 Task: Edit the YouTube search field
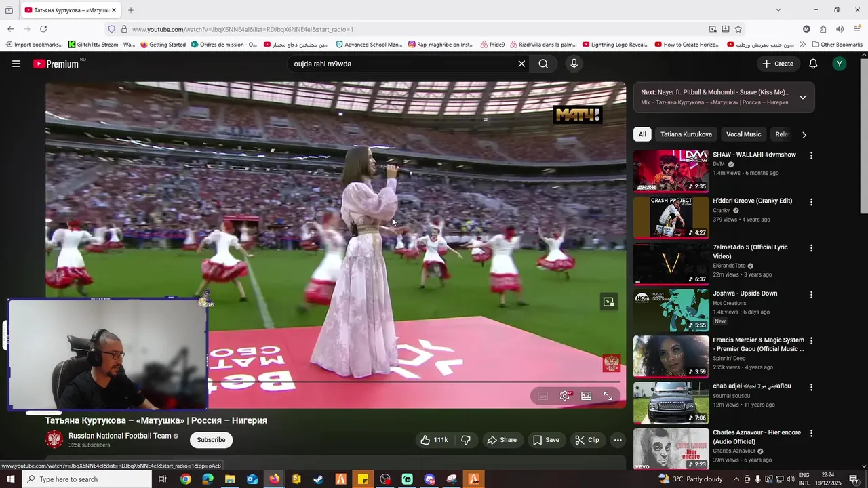(x=403, y=64)
